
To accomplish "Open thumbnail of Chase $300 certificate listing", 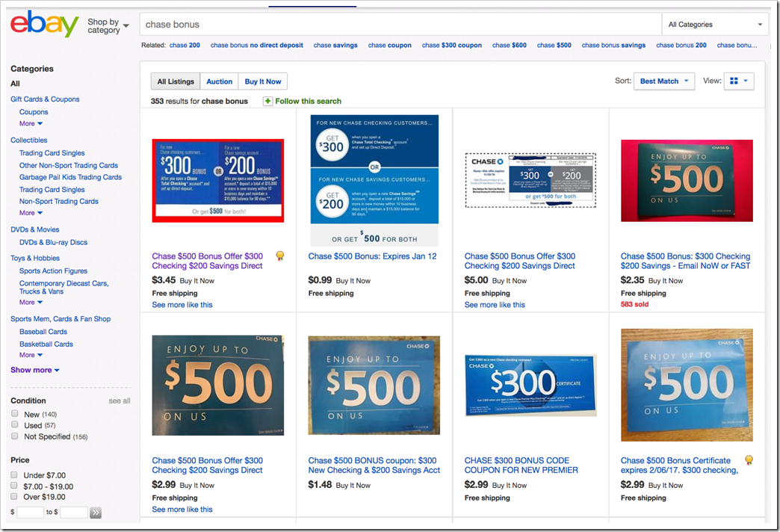I will [530, 386].
